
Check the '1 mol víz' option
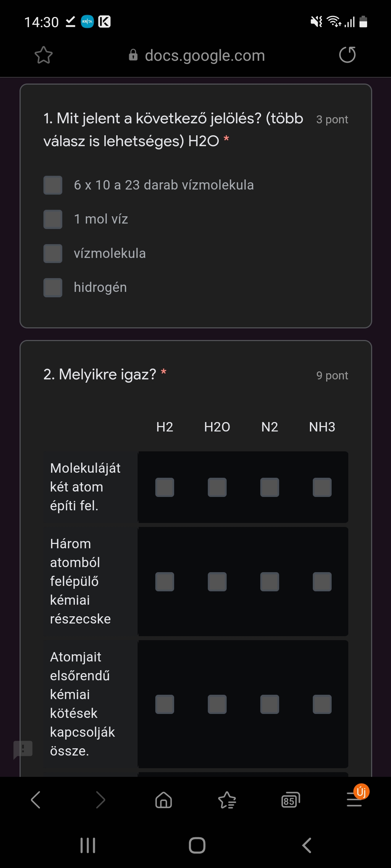tap(53, 219)
